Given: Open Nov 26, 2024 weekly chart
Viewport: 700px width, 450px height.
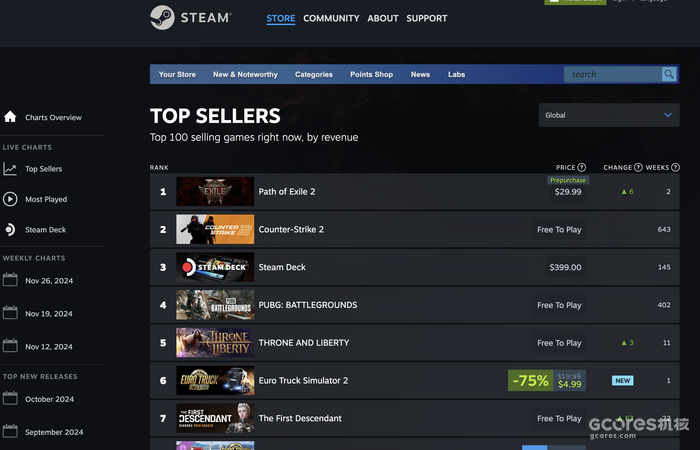Looking at the screenshot, I should coord(49,280).
